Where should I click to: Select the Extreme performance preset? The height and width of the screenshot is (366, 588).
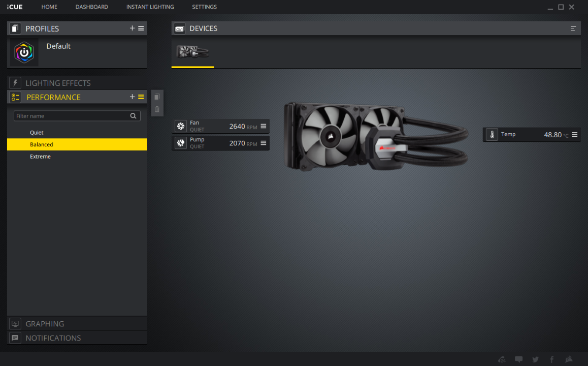pos(41,157)
